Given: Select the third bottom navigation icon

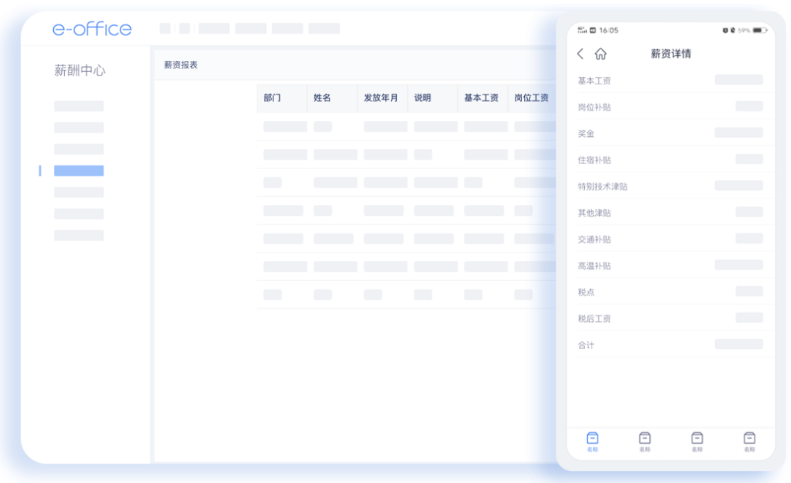Looking at the screenshot, I should pos(697,440).
